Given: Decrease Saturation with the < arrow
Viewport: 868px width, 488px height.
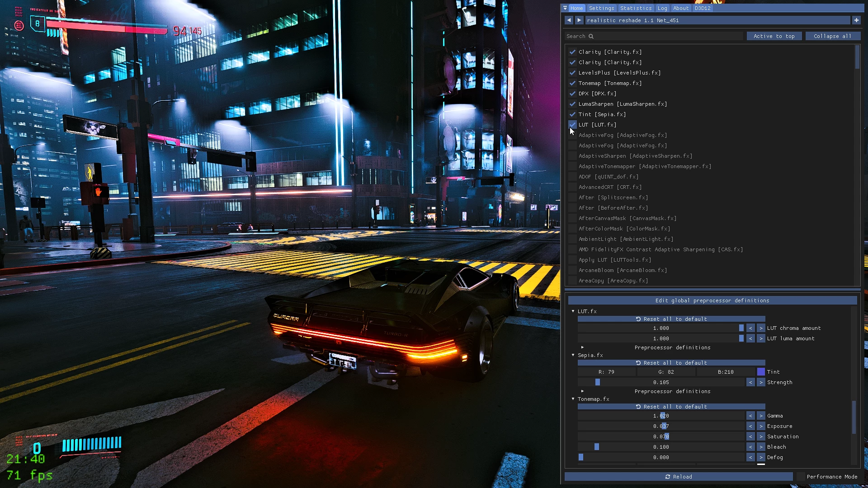Looking at the screenshot, I should pyautogui.click(x=750, y=436).
